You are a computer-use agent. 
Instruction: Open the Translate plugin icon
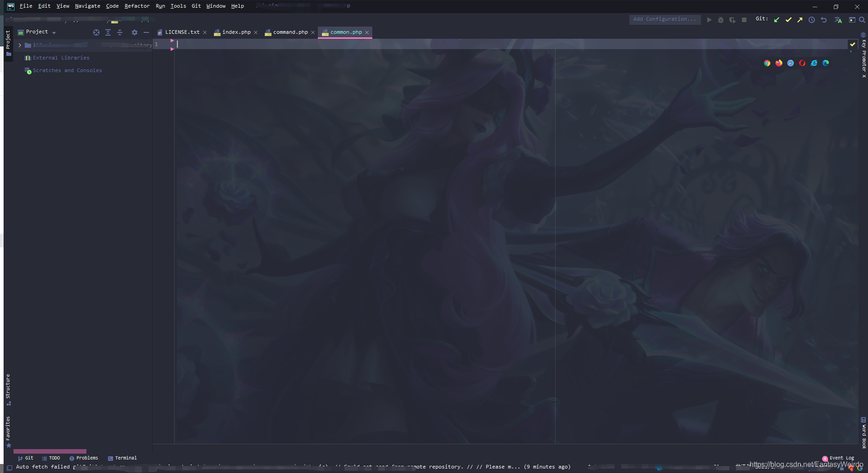[x=838, y=20]
